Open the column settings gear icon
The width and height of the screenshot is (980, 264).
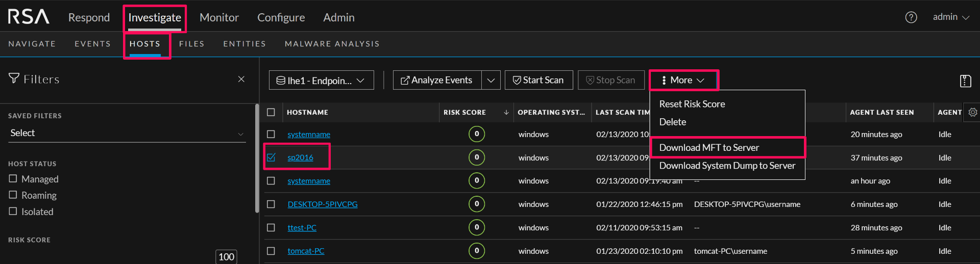coord(973,112)
